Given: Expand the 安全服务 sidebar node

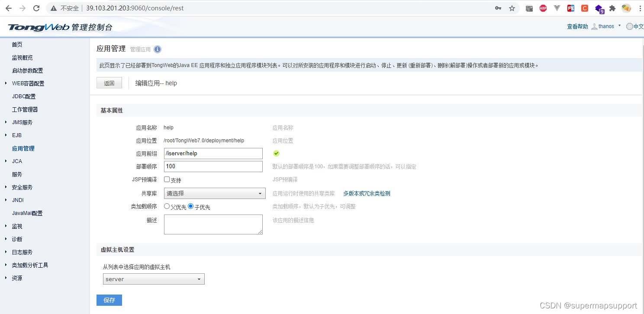Looking at the screenshot, I should (x=6, y=187).
